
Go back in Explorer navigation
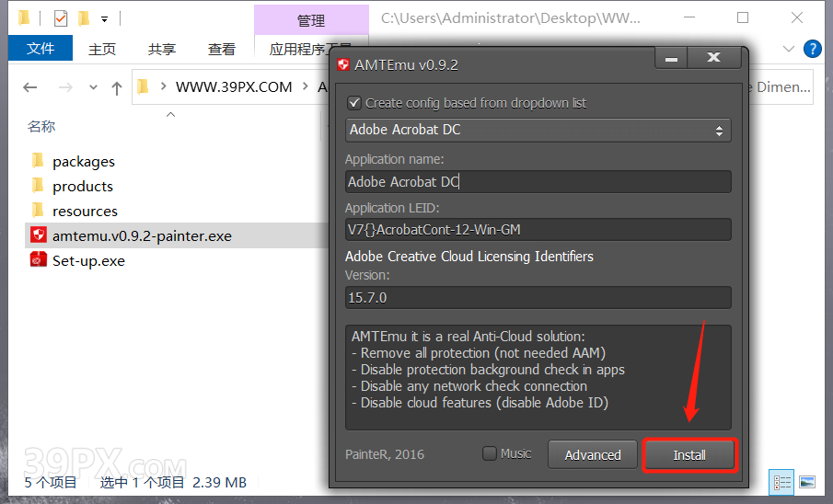tap(30, 87)
